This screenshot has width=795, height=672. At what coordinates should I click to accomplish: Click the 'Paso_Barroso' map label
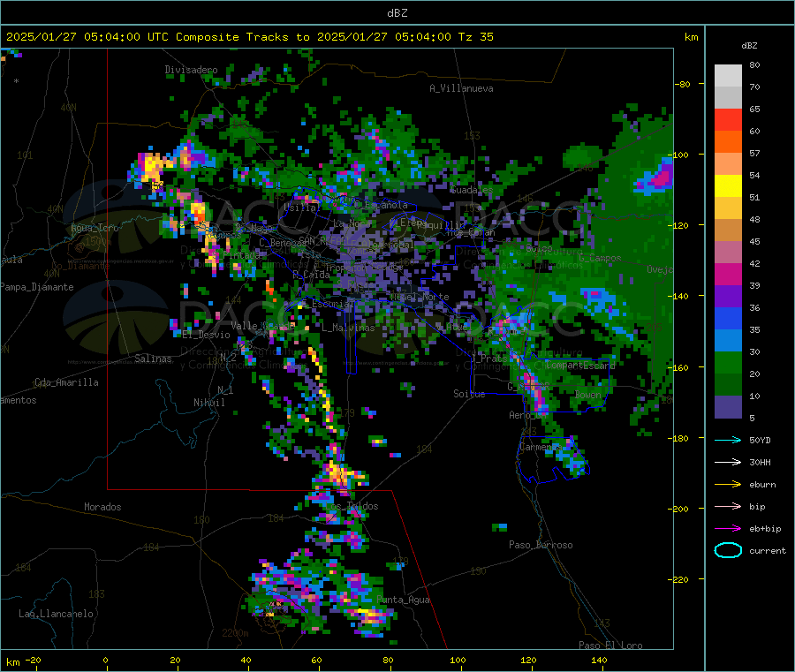click(541, 545)
